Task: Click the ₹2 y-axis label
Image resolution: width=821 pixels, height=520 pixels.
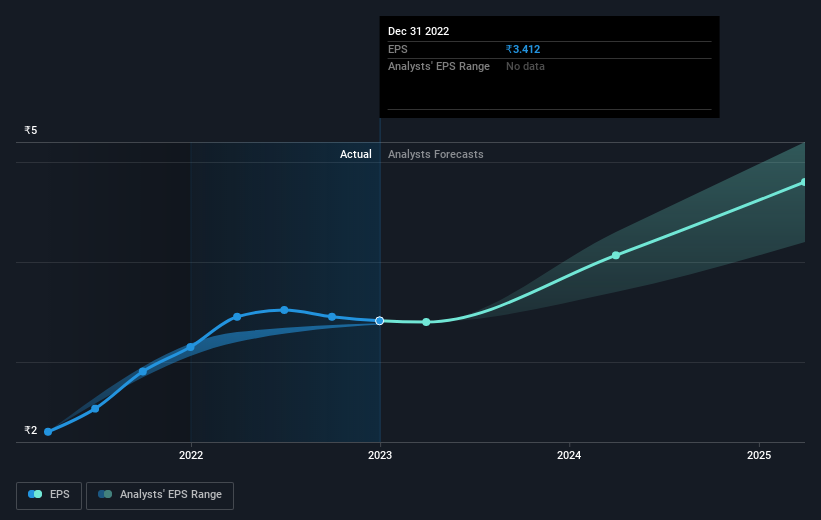Action: tap(31, 430)
